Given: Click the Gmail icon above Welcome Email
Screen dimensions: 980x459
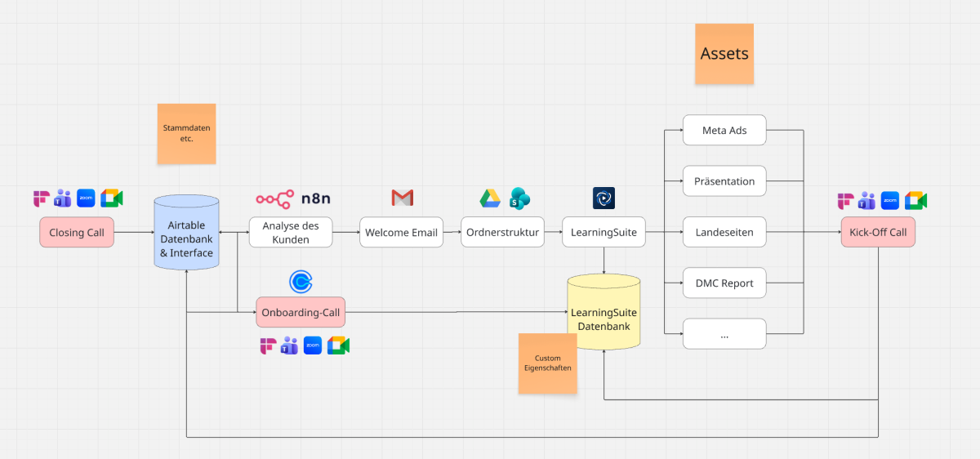Looking at the screenshot, I should tap(402, 198).
